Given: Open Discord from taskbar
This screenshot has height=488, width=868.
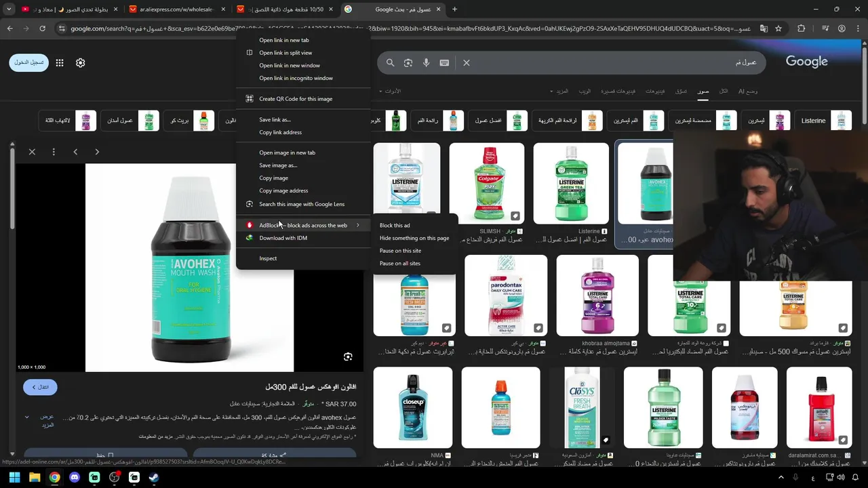Looking at the screenshot, I should pyautogui.click(x=75, y=477).
